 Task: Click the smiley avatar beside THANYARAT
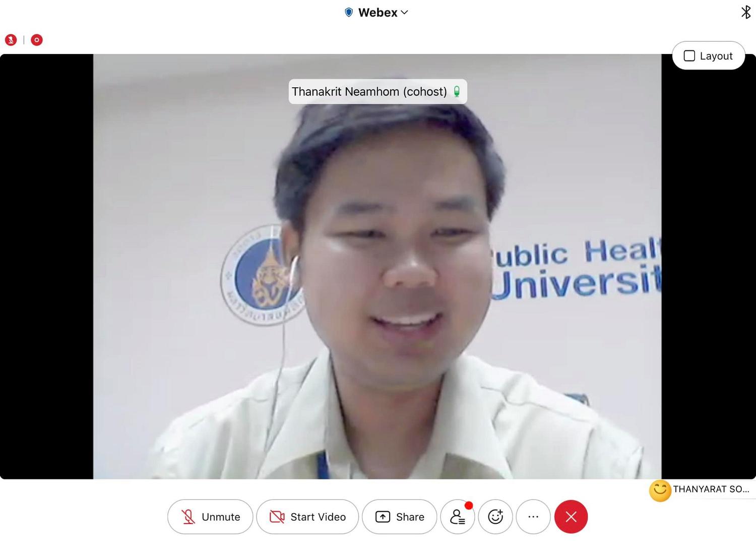[660, 491]
